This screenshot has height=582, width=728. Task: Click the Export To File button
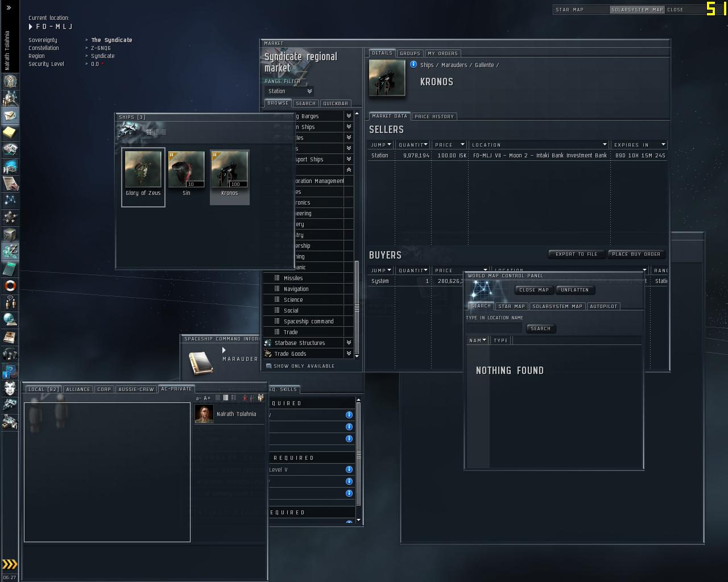click(576, 254)
